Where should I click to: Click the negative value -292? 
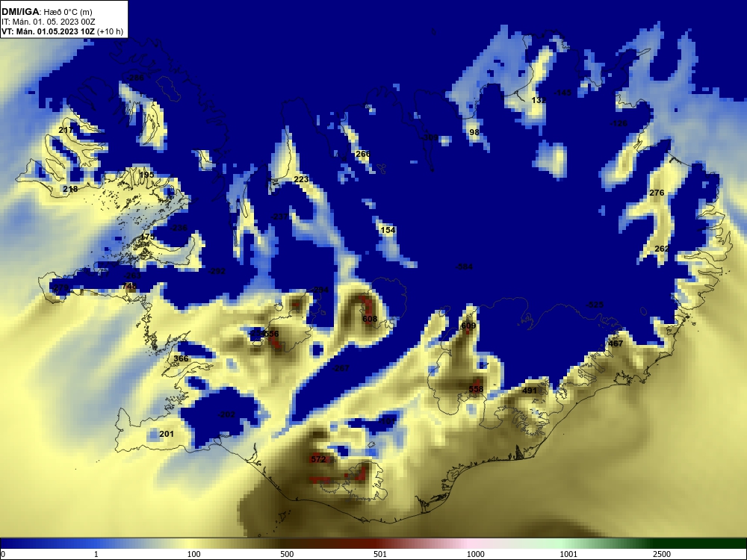click(217, 272)
